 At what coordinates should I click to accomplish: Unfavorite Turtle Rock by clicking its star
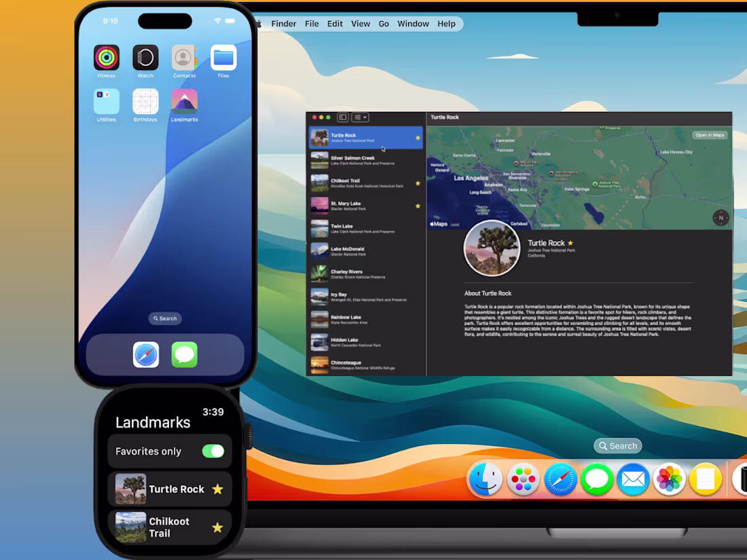click(x=217, y=489)
